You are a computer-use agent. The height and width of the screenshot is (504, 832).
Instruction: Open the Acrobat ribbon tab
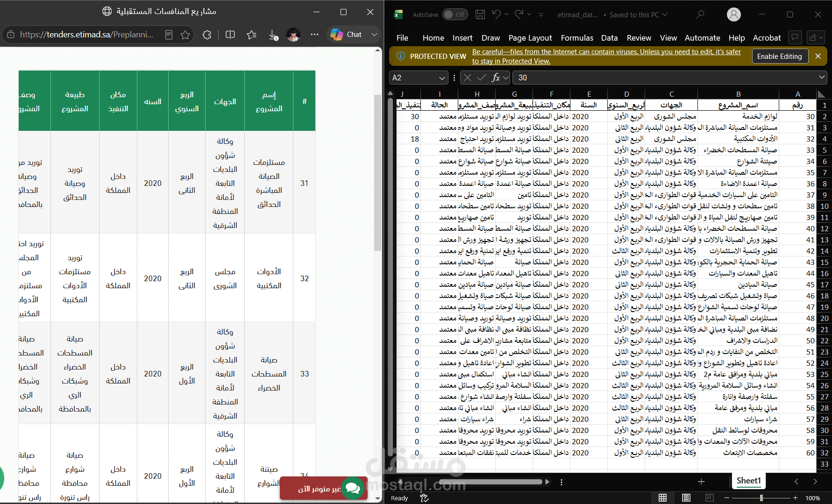click(x=767, y=38)
